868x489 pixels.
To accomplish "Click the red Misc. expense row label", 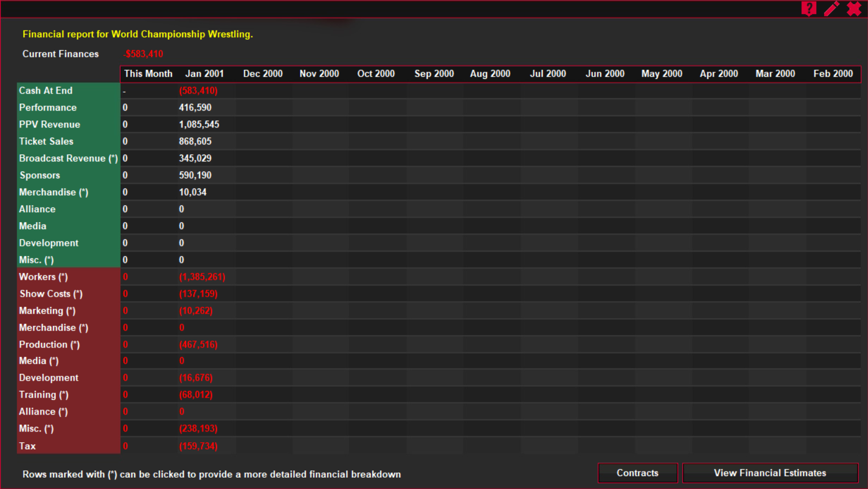I will (x=36, y=429).
